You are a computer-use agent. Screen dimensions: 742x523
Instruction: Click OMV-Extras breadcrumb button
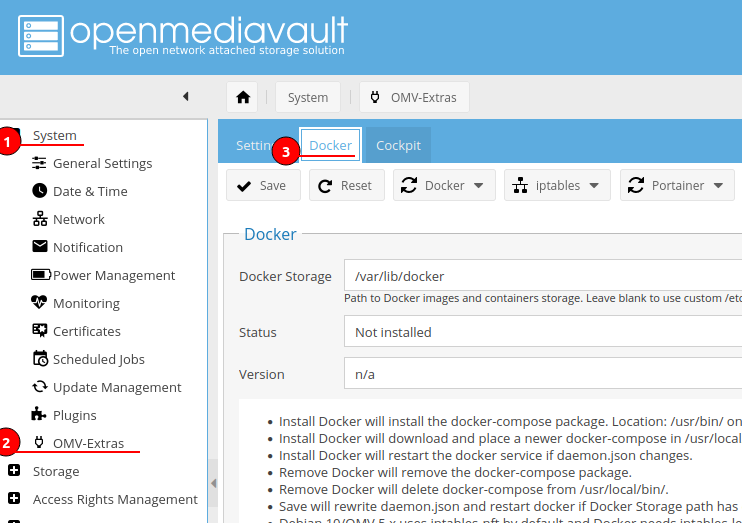tap(414, 97)
